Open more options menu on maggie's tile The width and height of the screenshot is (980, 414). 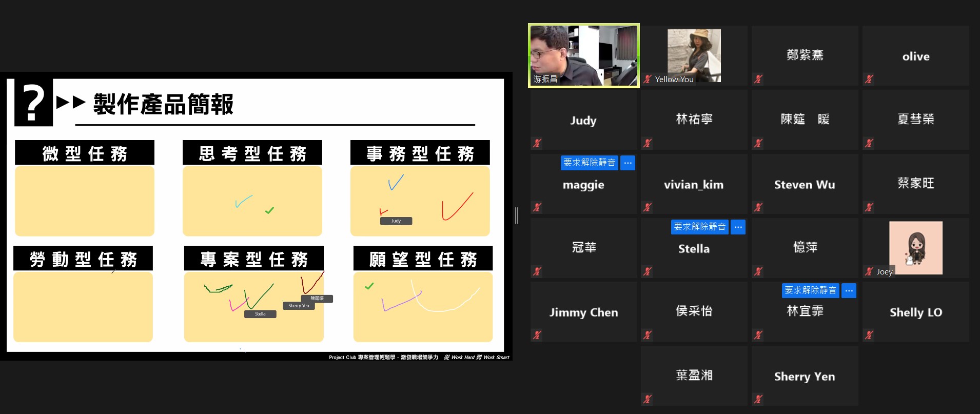(628, 163)
